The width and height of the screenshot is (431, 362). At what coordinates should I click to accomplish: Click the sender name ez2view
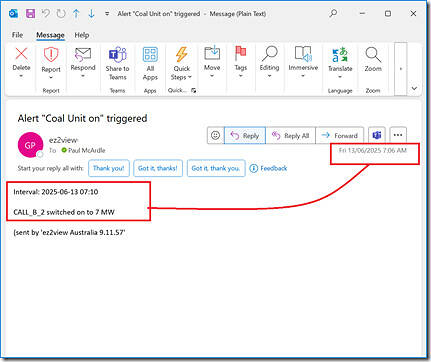tap(63, 140)
